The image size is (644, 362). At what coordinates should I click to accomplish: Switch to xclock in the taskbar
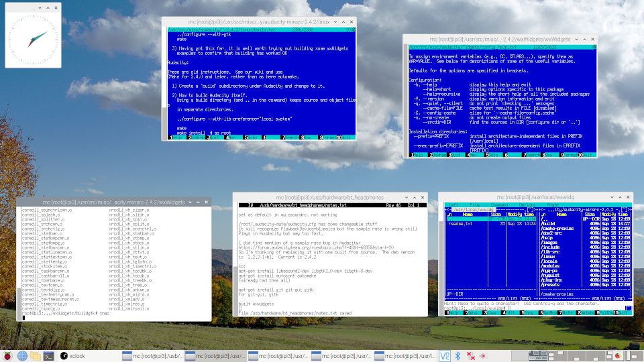pyautogui.click(x=74, y=356)
